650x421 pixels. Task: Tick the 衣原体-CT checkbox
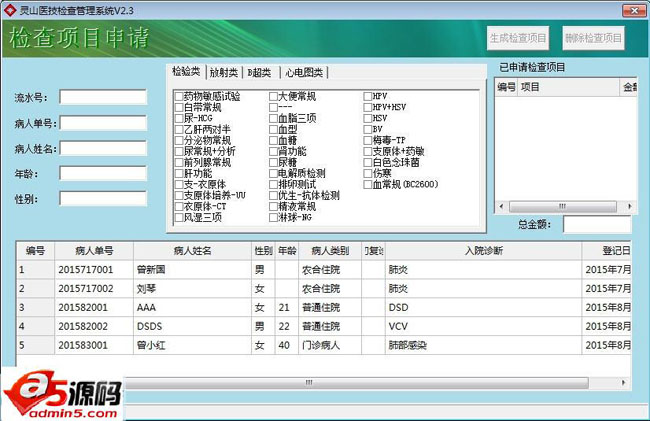click(x=179, y=206)
